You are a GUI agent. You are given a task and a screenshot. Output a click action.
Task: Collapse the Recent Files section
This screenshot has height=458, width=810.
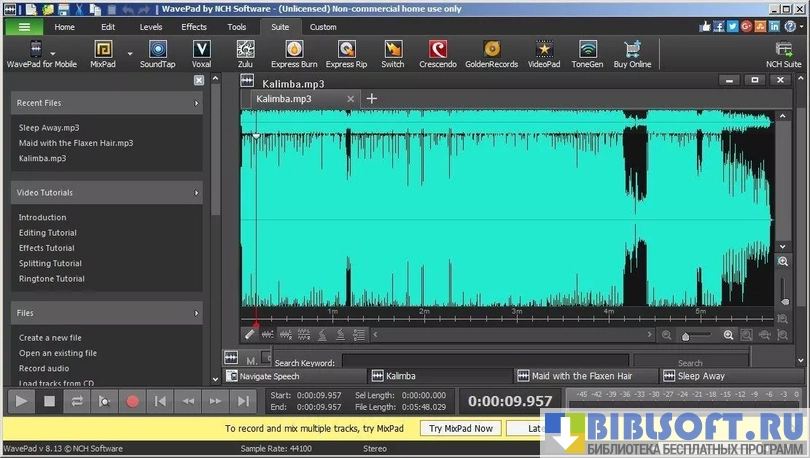196,103
